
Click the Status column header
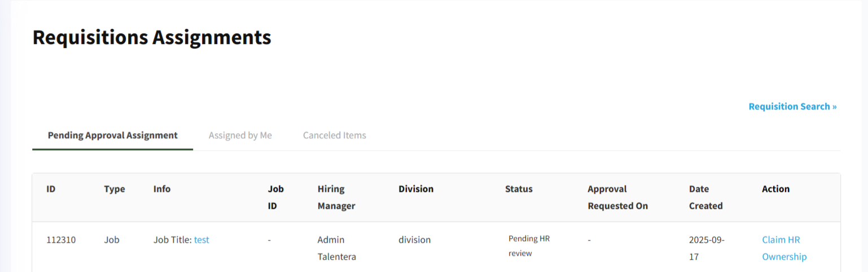pyautogui.click(x=519, y=189)
